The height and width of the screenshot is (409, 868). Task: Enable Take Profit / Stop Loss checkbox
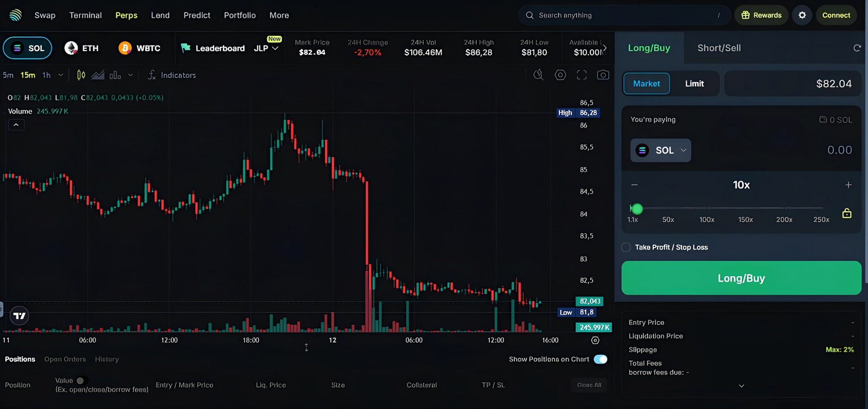[x=626, y=247]
